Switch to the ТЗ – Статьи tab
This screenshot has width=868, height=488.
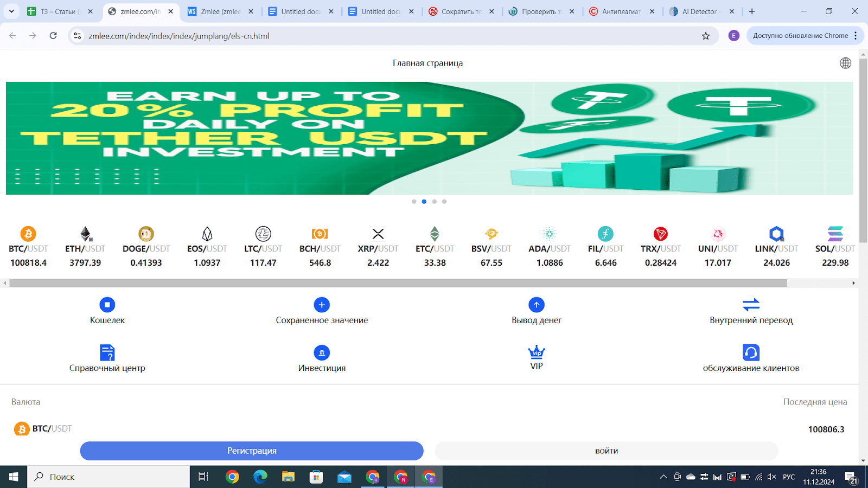tap(59, 11)
